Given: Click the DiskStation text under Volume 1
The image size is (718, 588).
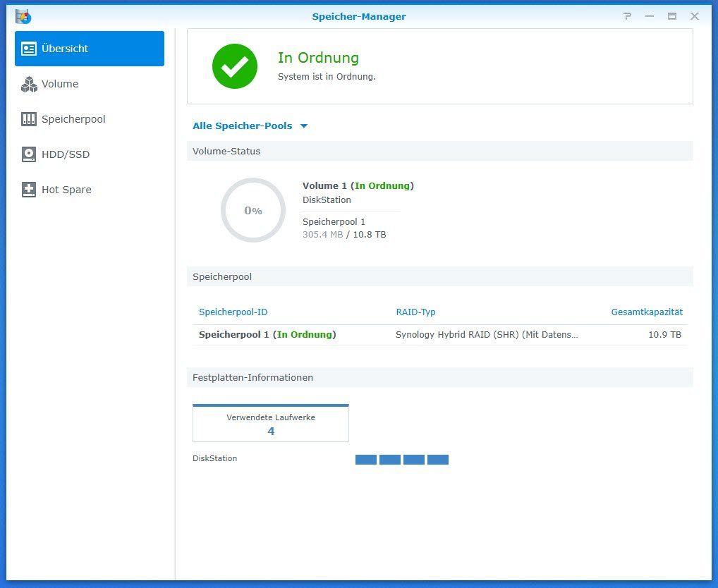Looking at the screenshot, I should pos(327,200).
